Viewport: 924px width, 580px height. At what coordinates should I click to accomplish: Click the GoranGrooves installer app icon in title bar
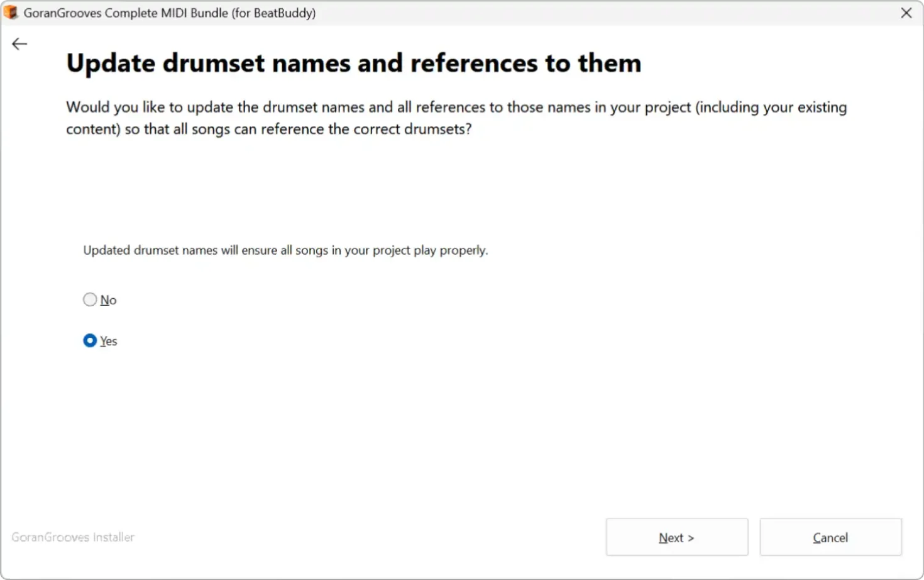(x=11, y=13)
